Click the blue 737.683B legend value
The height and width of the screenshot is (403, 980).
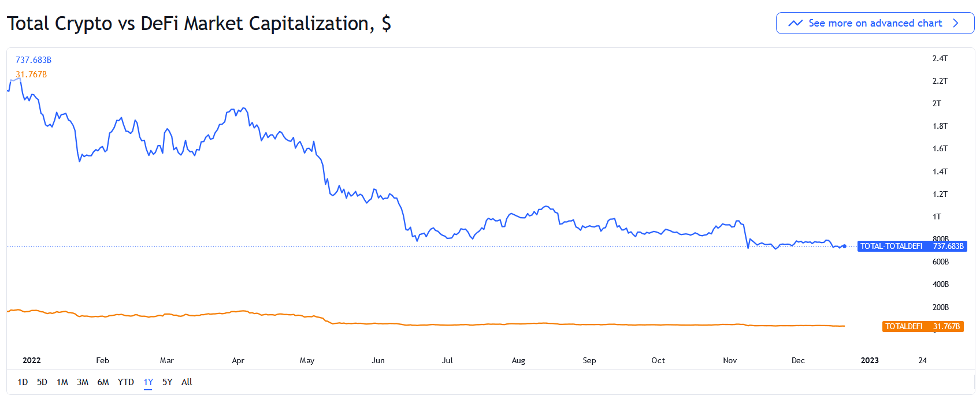tap(34, 60)
